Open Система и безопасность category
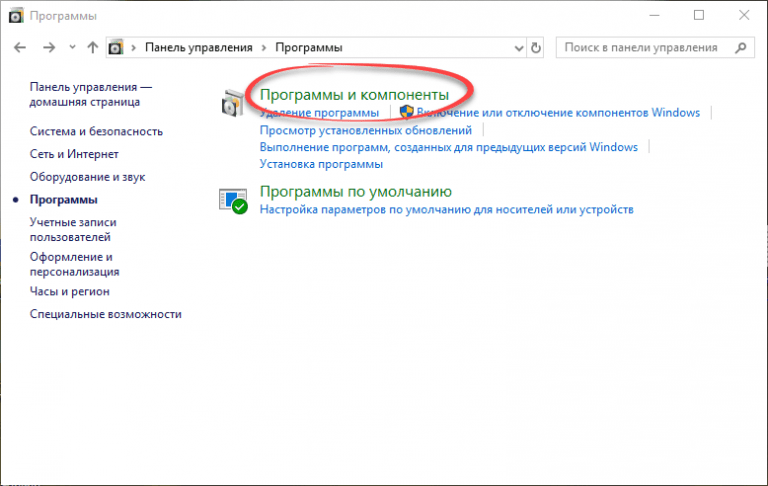 pyautogui.click(x=96, y=131)
